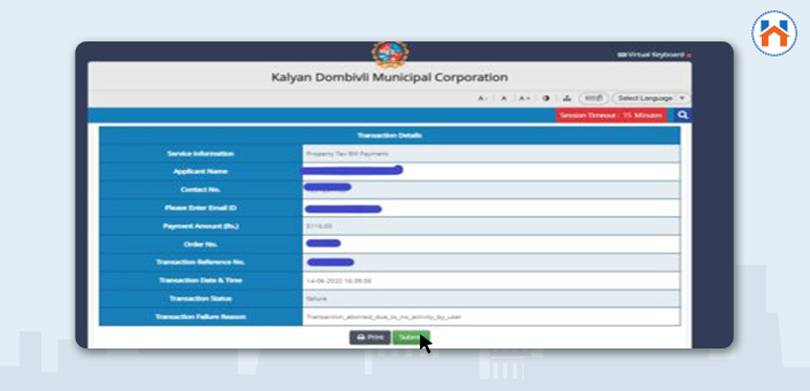Viewport: 810px width, 391px height.
Task: Switch language with the Marathi button
Action: click(594, 98)
